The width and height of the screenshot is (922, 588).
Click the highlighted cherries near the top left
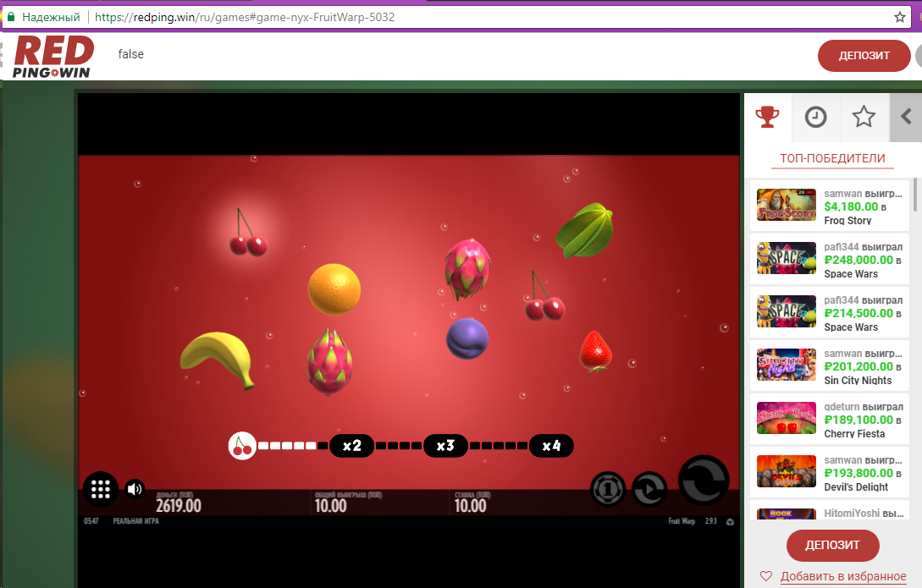(247, 233)
